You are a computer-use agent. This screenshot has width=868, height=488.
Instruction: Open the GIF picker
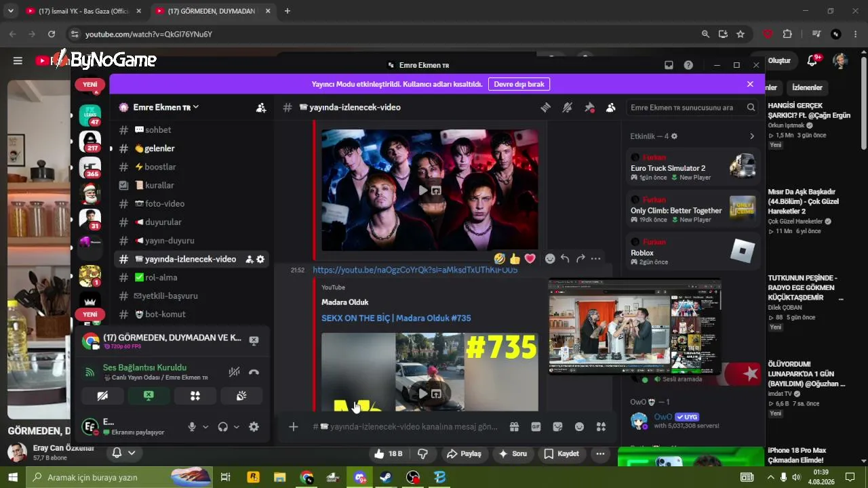point(536,426)
